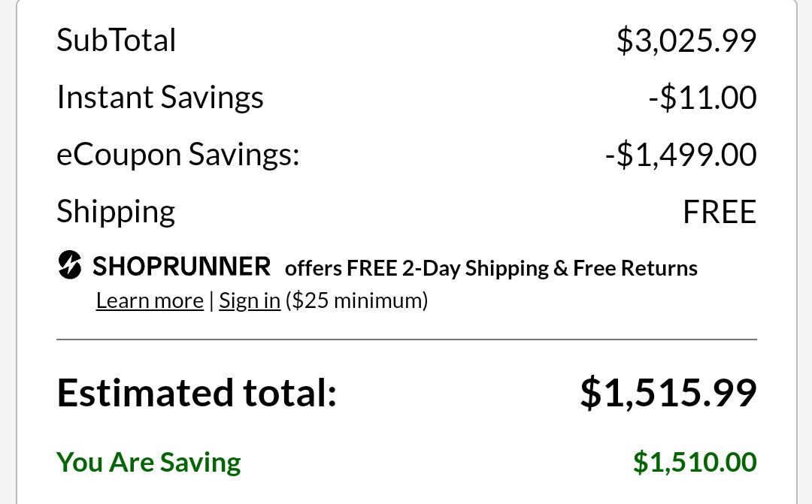Click the "& Free Returns" text
Screen dimensions: 812x504
click(626, 268)
